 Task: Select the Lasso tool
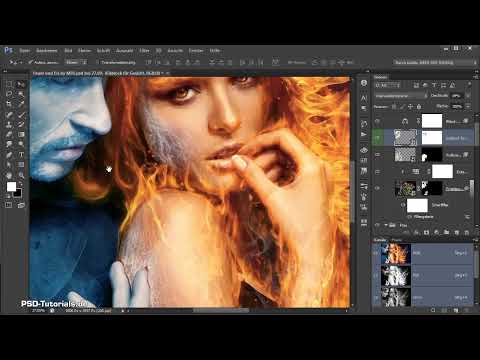coord(9,94)
